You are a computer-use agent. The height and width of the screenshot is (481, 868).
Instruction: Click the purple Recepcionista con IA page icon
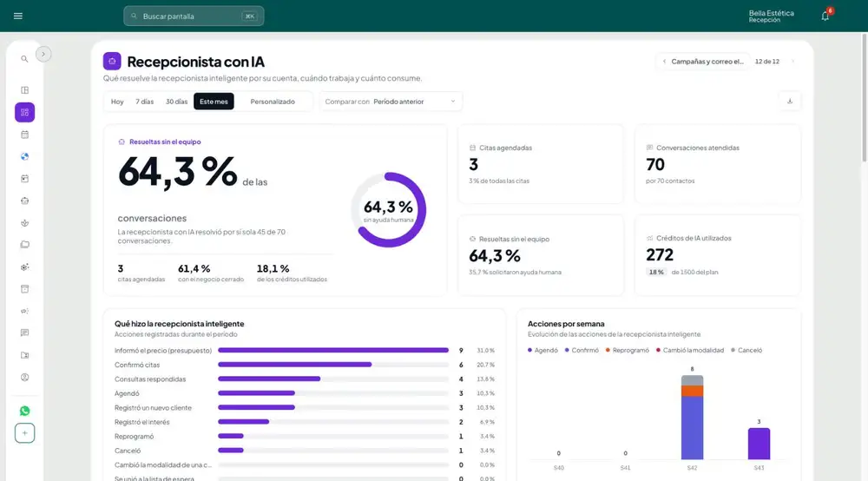coord(112,61)
